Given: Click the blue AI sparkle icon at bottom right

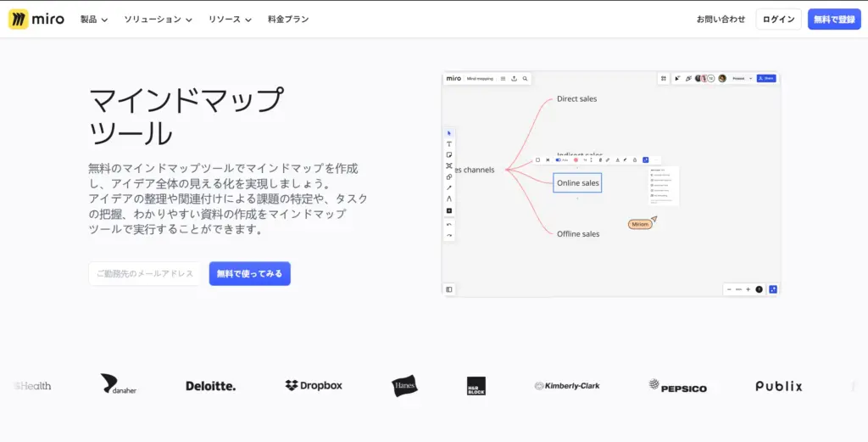Looking at the screenshot, I should point(773,289).
